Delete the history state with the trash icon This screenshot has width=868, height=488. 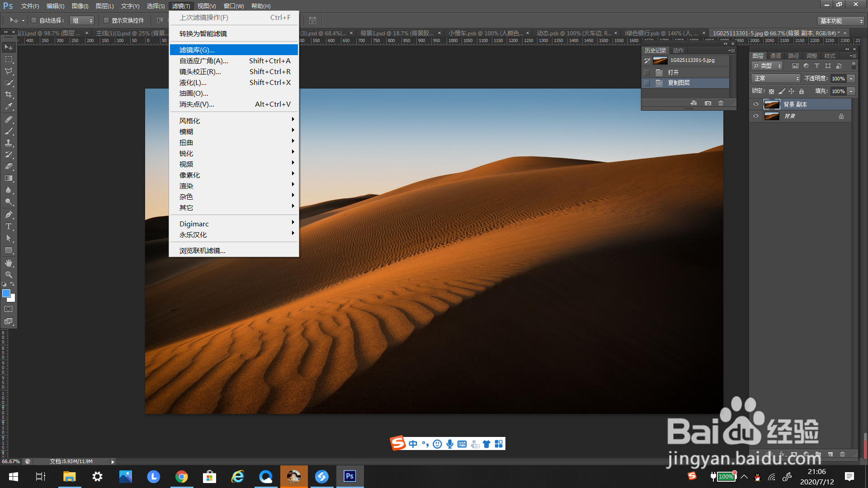point(721,103)
